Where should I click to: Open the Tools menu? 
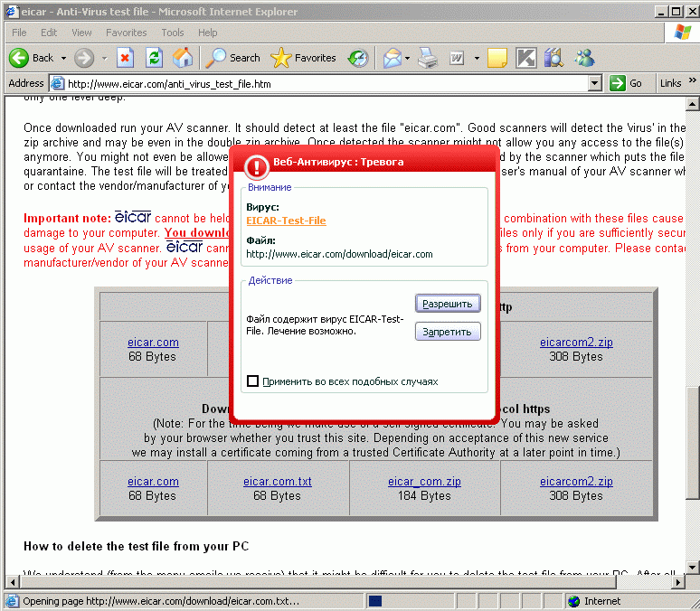173,33
